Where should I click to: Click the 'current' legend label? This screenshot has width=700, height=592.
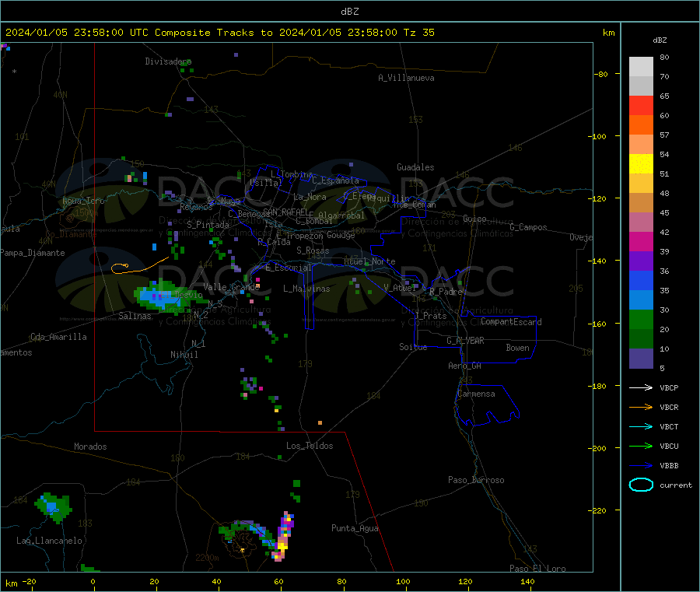(x=676, y=485)
